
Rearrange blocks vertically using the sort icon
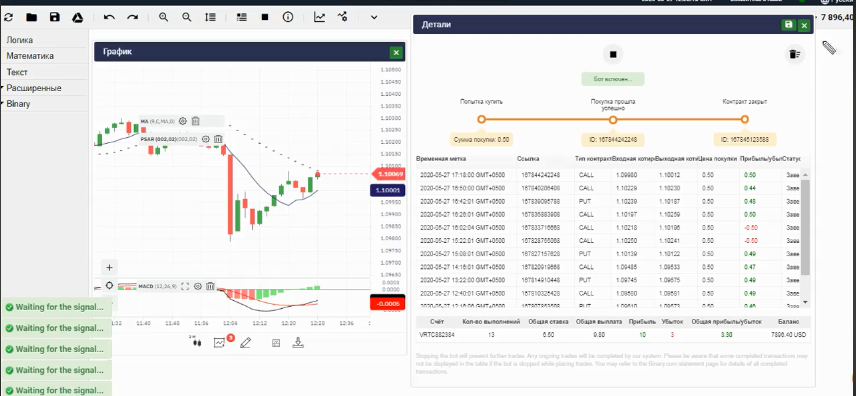pos(210,17)
